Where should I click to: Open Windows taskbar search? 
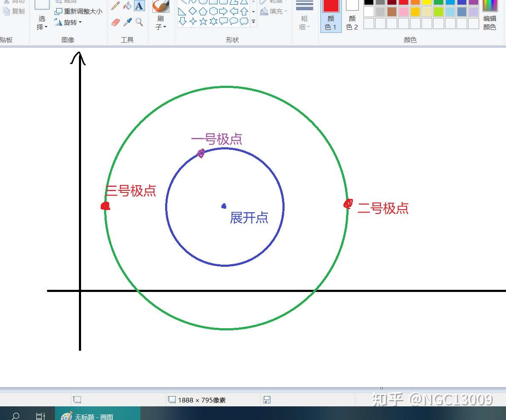pos(15,416)
